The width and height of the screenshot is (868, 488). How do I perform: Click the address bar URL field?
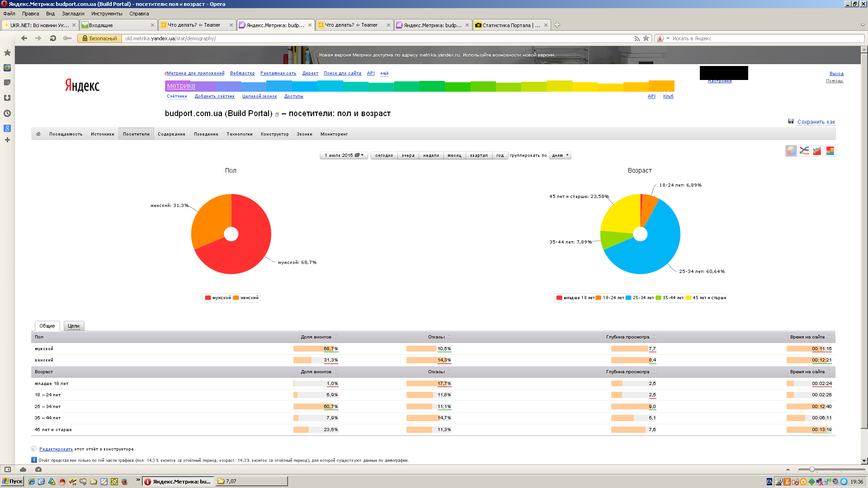pyautogui.click(x=377, y=38)
